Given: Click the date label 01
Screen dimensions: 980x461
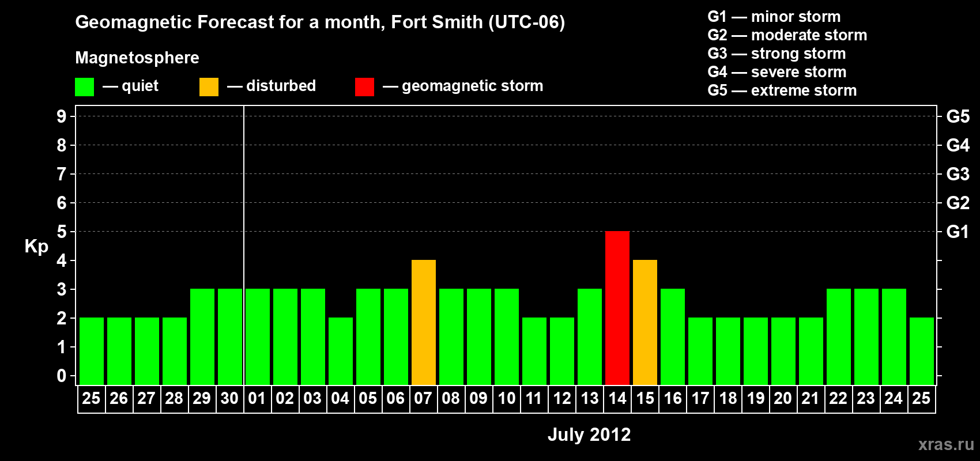Looking at the screenshot, I should (257, 399).
